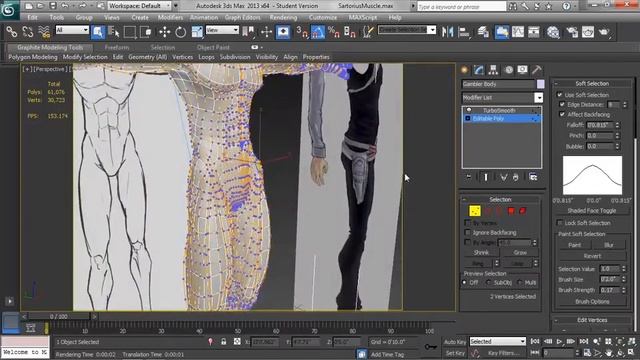This screenshot has width=640, height=360.
Task: Click the Gambler Body object color swatch
Action: (x=540, y=84)
